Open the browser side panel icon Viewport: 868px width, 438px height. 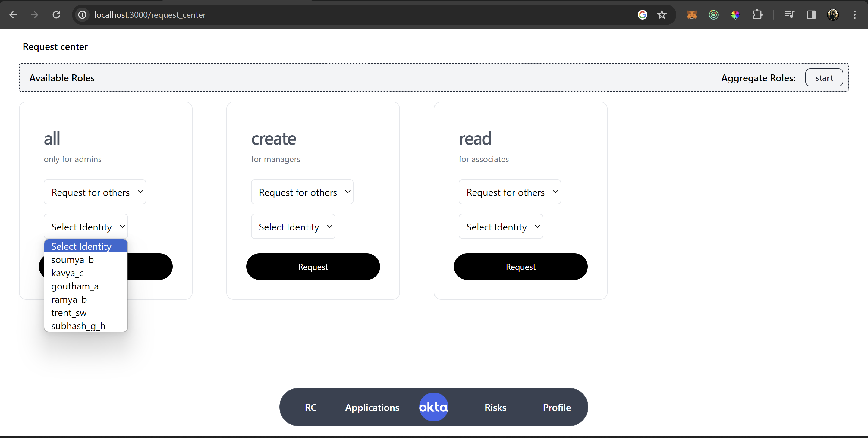(x=811, y=14)
